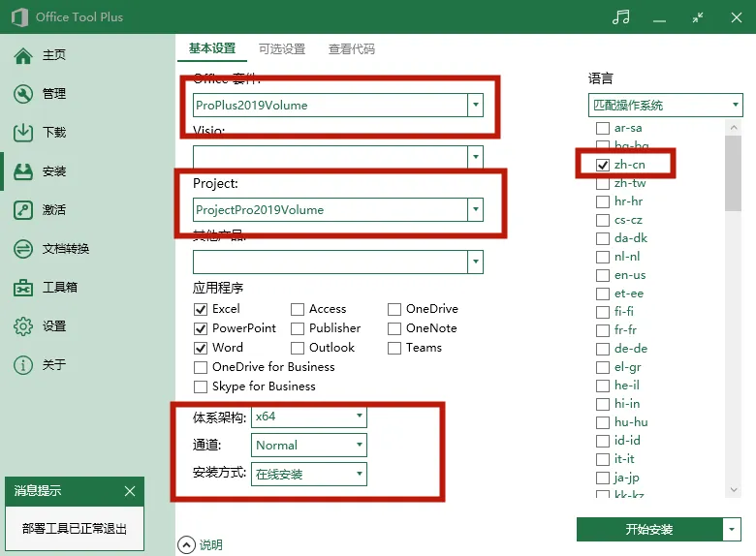Image resolution: width=756 pixels, height=556 pixels.
Task: Check the ar-sa language checkbox
Action: (603, 128)
